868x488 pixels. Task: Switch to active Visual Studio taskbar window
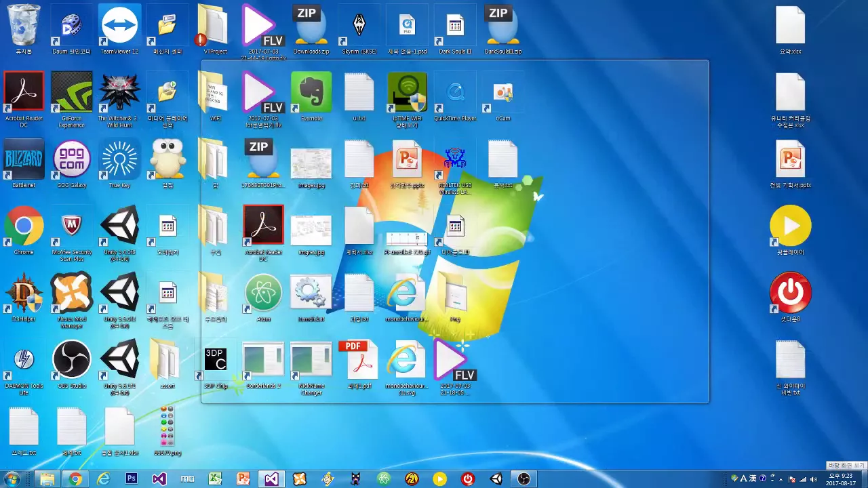[271, 479]
